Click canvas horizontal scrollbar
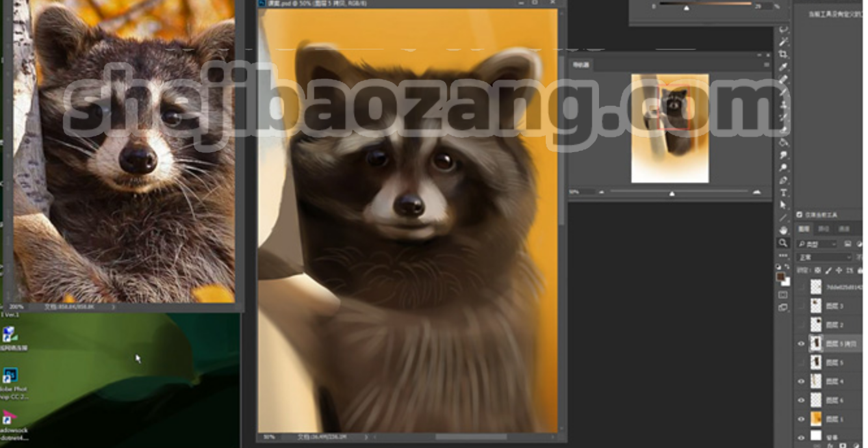The height and width of the screenshot is (448, 868). pyautogui.click(x=470, y=438)
